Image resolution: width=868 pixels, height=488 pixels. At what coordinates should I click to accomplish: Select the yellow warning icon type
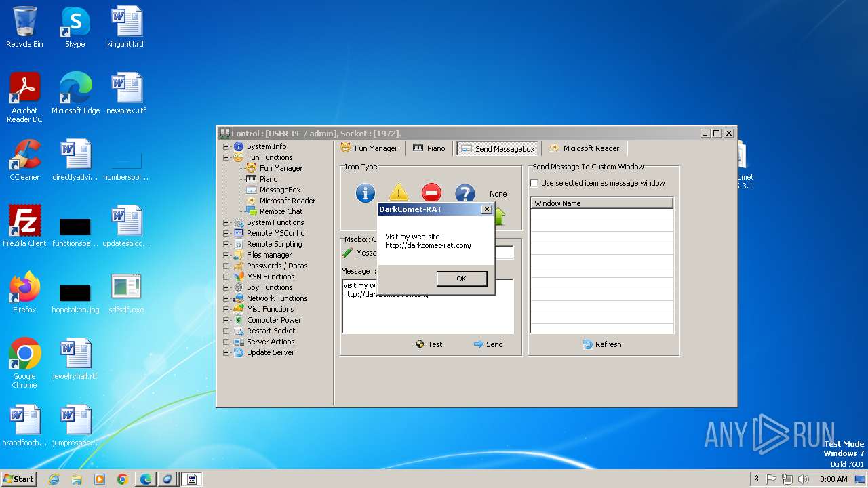coord(399,192)
